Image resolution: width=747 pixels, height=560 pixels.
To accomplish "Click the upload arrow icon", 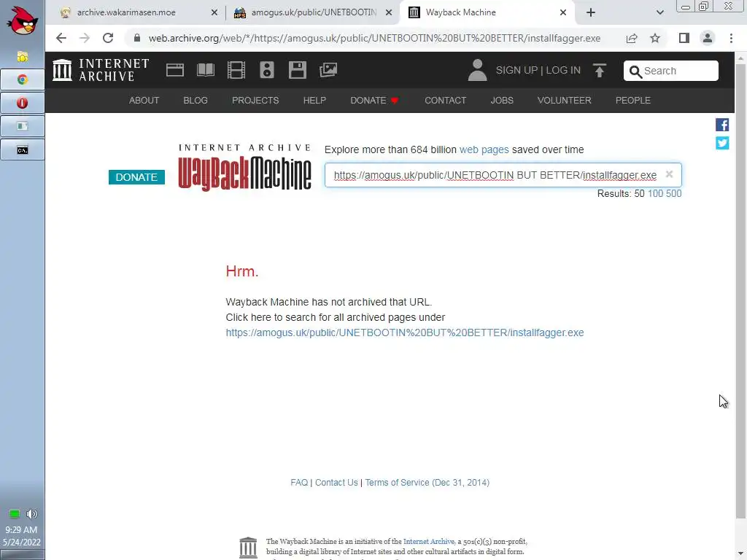I will click(600, 71).
